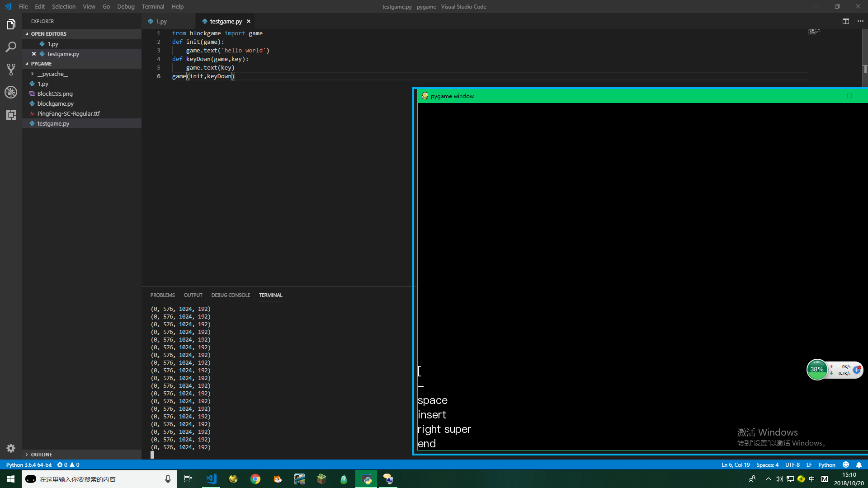Switch to the Output panel tab
868x488 pixels.
click(193, 295)
